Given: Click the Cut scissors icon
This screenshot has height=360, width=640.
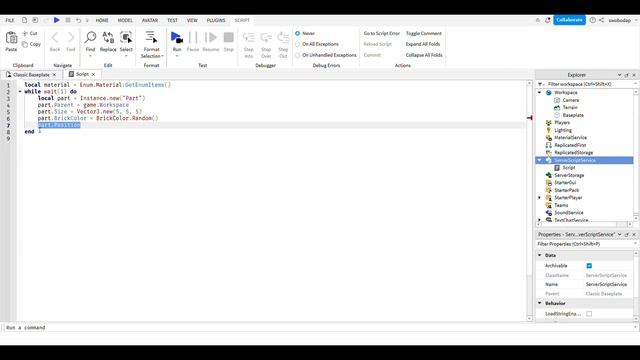Looking at the screenshot, I should [25, 33].
